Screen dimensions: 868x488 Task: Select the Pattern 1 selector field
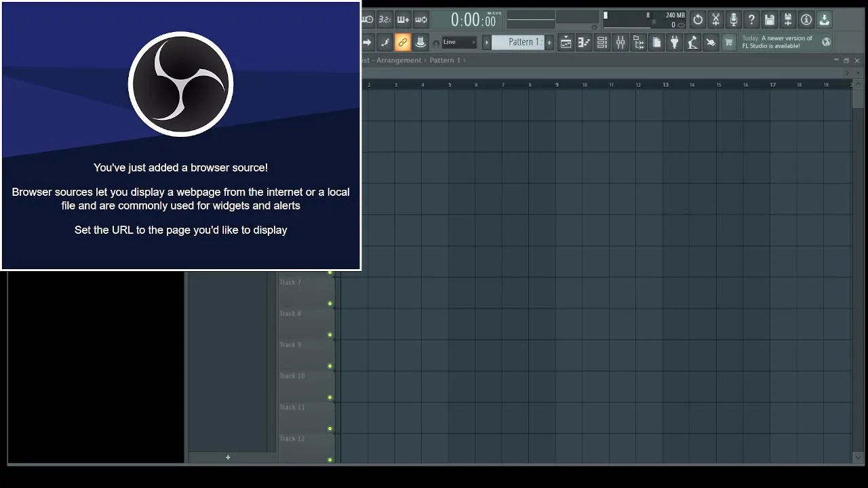[518, 42]
